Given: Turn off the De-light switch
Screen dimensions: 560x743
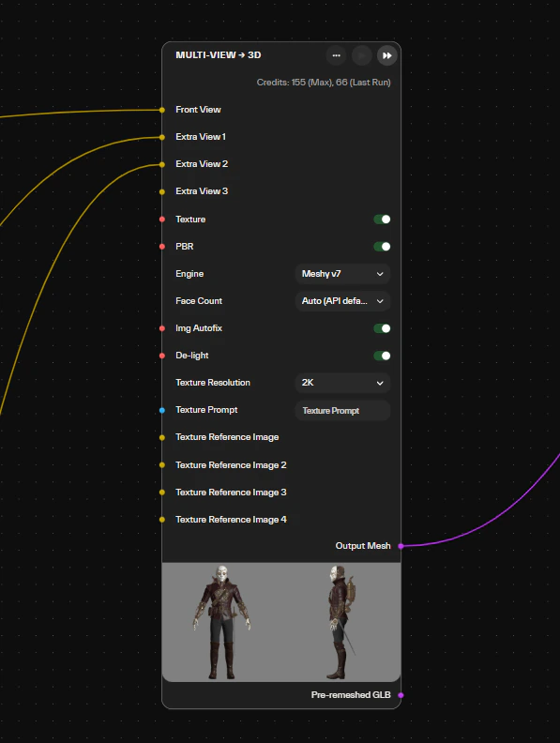Looking at the screenshot, I should point(382,356).
